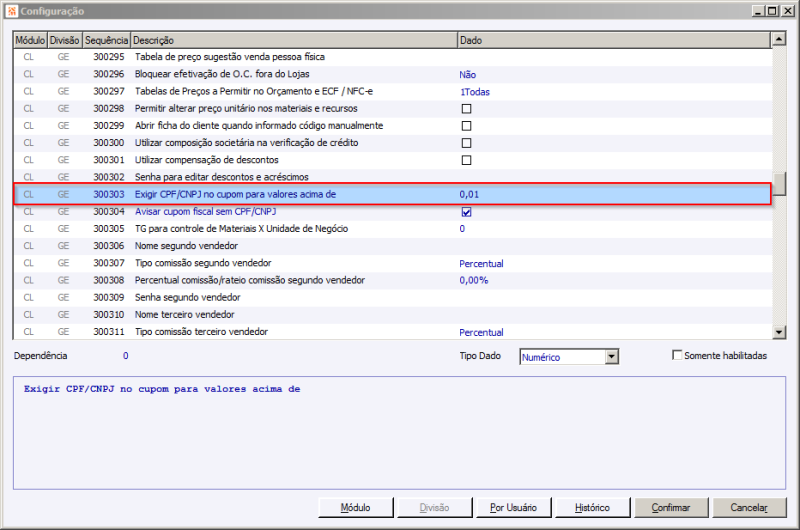Viewport: 800px width, 530px height.
Task: Click the Configuração window app icon
Action: coord(12,11)
